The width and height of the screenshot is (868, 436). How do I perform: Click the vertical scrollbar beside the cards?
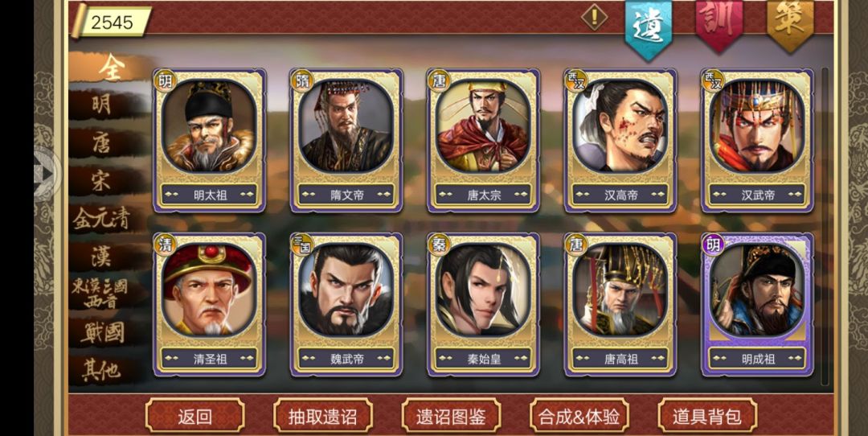[825, 226]
